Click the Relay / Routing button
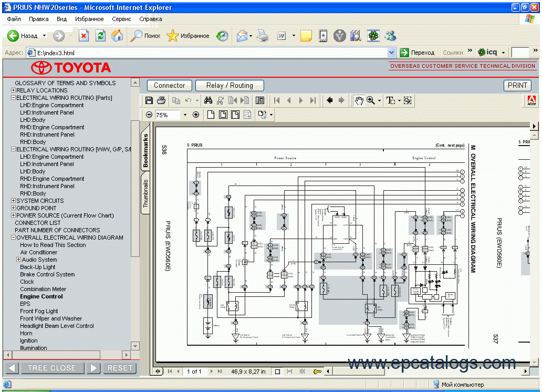Screen dimensions: 542x392 pos(230,85)
